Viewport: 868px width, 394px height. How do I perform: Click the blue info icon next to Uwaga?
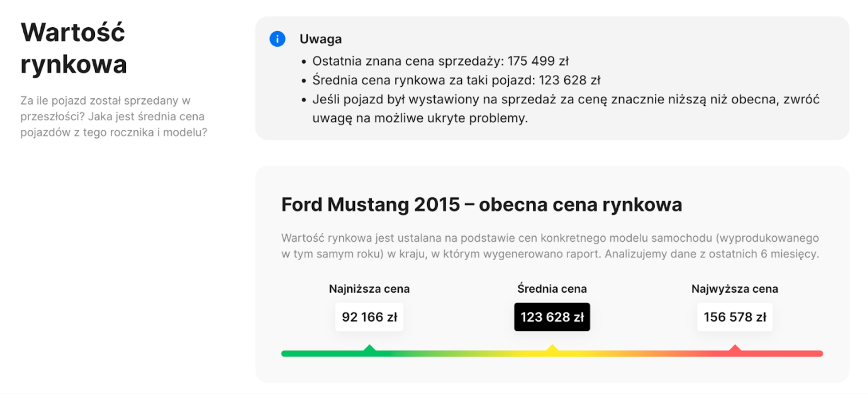click(x=277, y=39)
